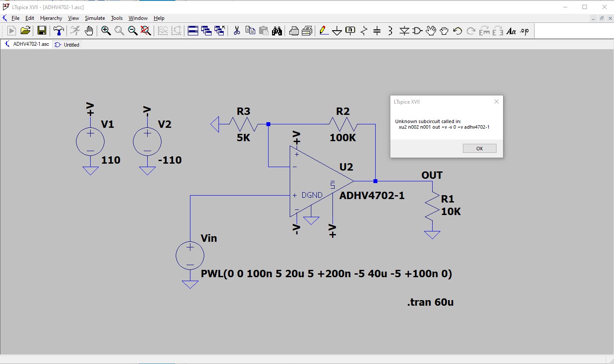The image size is (614, 364).
Task: Save the schematic with the floppy icon
Action: point(42,31)
